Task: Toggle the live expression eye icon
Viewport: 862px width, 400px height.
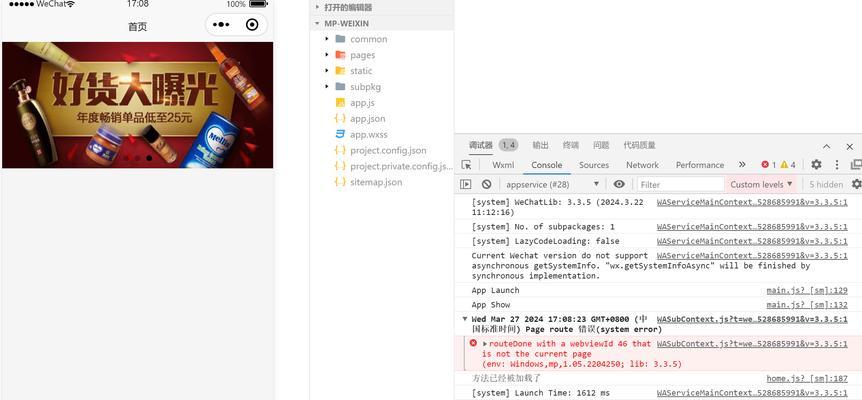Action: (619, 185)
